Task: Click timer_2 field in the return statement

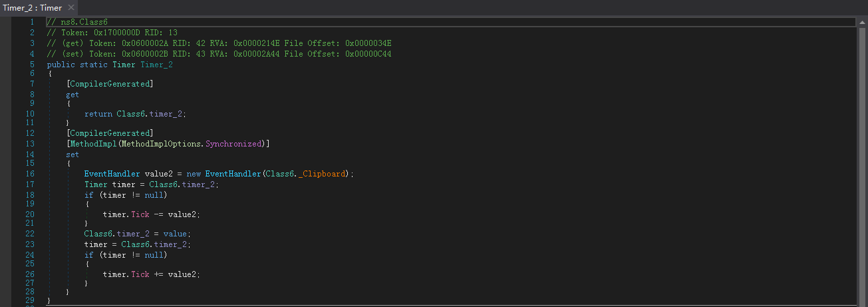Action: coord(166,114)
